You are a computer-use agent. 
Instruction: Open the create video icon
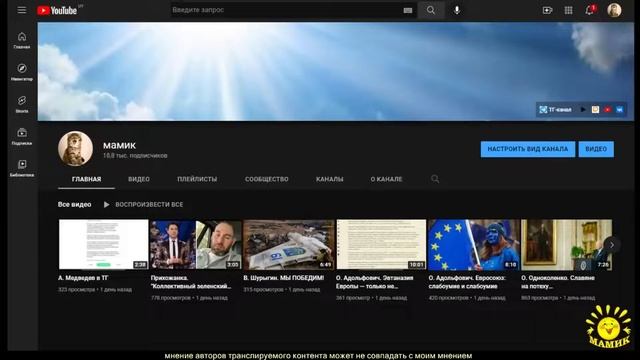tap(547, 10)
